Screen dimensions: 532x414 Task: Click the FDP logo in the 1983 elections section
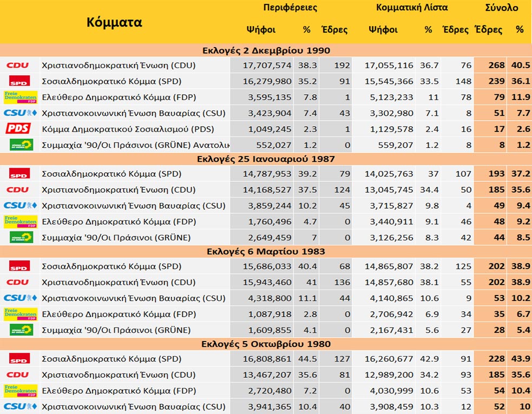pos(21,314)
